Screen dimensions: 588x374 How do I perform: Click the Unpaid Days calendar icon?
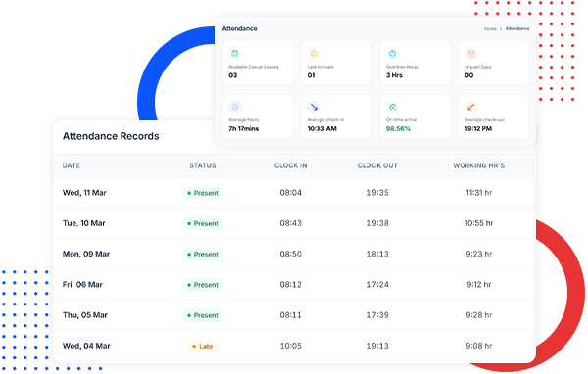(471, 54)
